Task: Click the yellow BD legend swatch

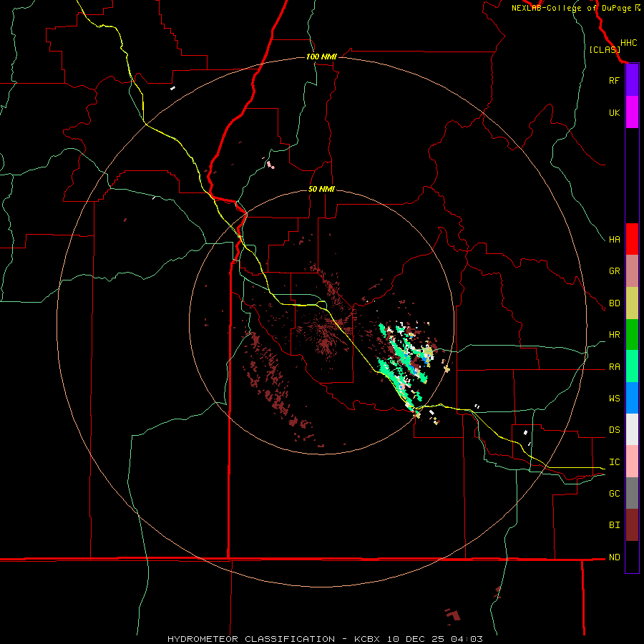Action: point(632,303)
